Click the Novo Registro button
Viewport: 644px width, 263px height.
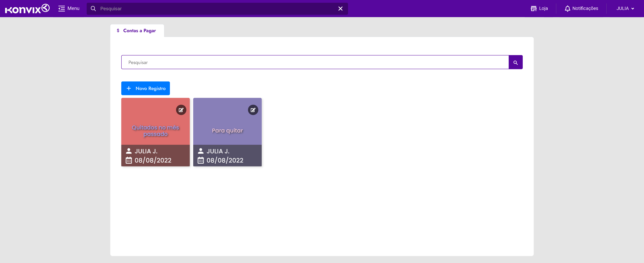146,88
